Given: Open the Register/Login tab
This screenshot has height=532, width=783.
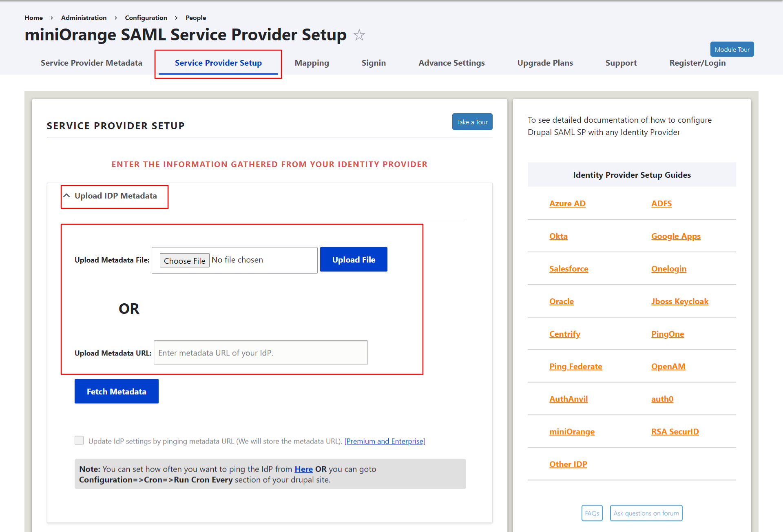Looking at the screenshot, I should (697, 63).
